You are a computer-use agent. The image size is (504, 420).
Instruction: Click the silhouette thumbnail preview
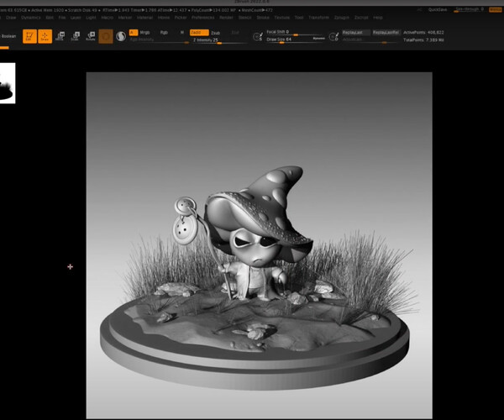(8, 83)
